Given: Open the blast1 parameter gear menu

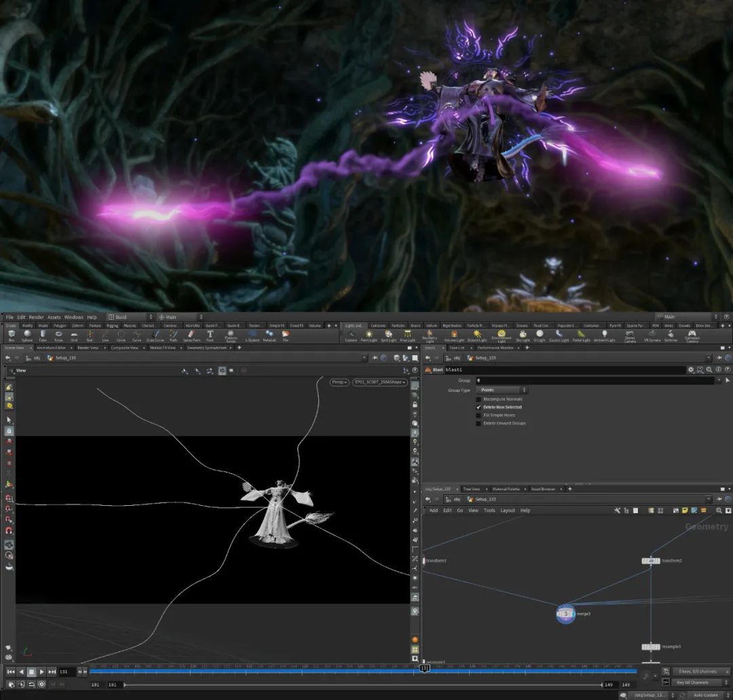Looking at the screenshot, I should pyautogui.click(x=691, y=370).
